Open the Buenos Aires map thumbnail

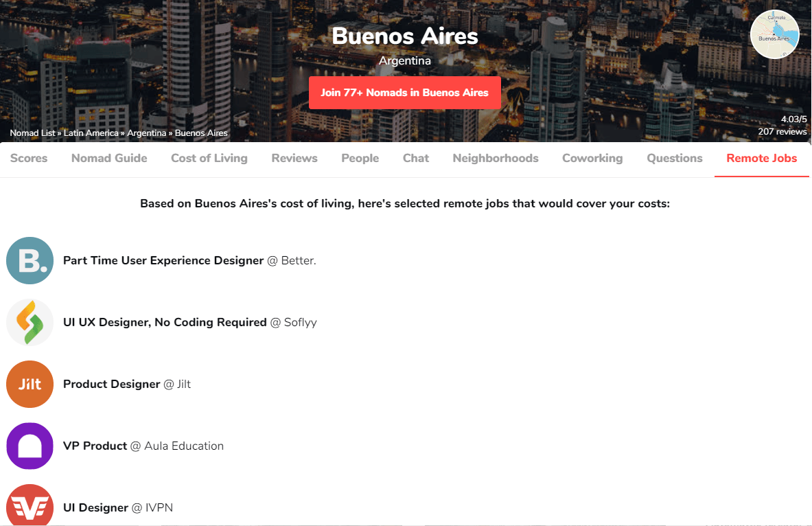[x=774, y=34]
